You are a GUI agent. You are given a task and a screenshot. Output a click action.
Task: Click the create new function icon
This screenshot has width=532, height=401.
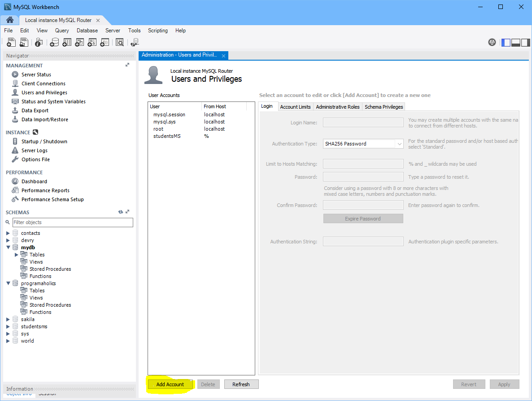coord(105,42)
